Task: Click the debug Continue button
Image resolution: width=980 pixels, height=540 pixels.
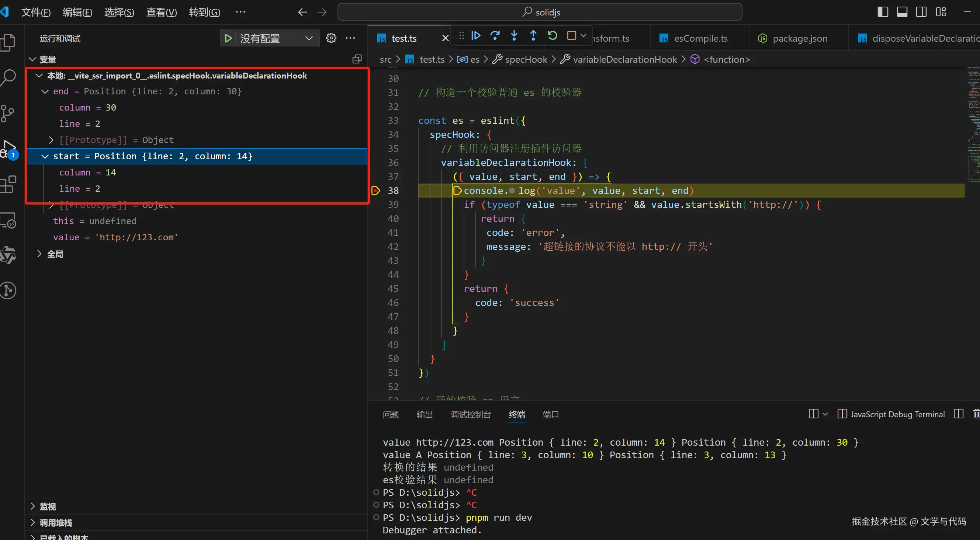Action: click(x=475, y=36)
